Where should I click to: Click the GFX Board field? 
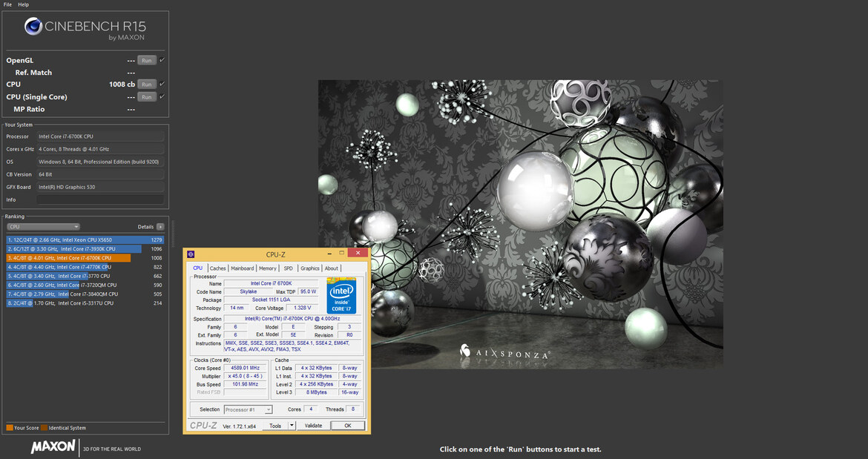[100, 187]
